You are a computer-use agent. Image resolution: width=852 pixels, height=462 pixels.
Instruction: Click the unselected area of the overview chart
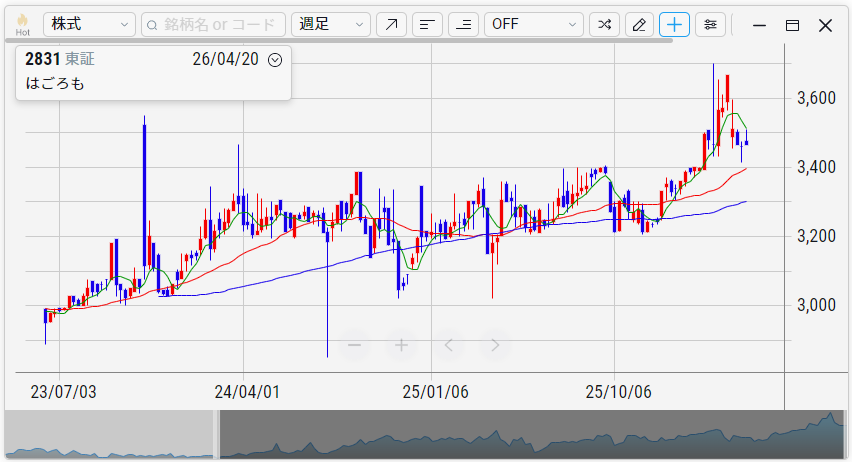(x=110, y=435)
